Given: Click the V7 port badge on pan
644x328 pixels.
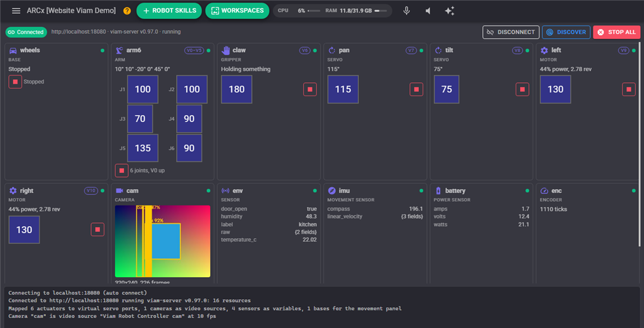Looking at the screenshot, I should pyautogui.click(x=411, y=50).
